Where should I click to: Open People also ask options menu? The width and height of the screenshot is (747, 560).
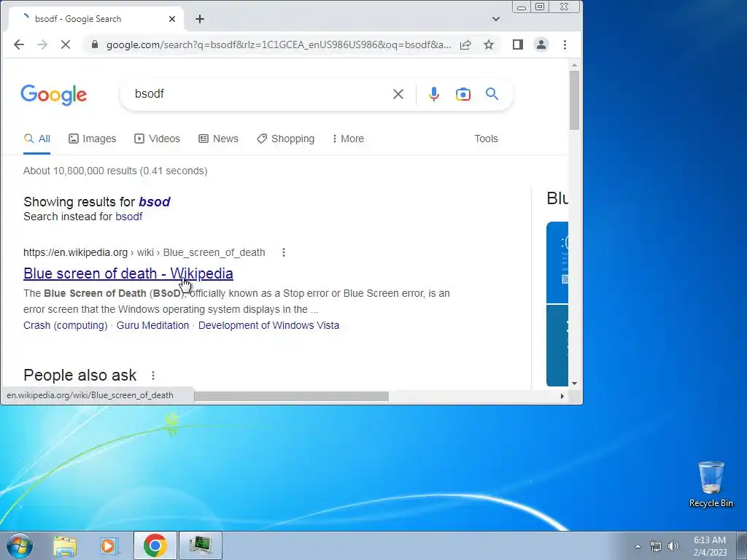pyautogui.click(x=153, y=376)
